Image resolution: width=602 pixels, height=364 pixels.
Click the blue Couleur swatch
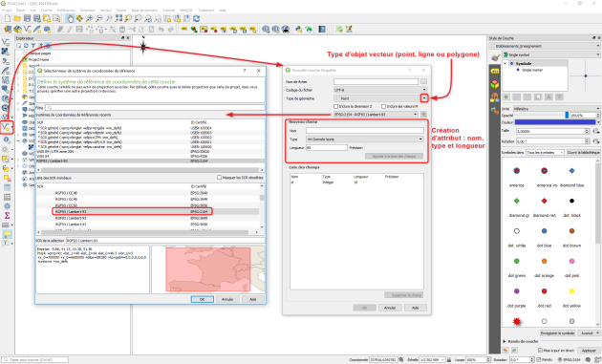click(555, 122)
